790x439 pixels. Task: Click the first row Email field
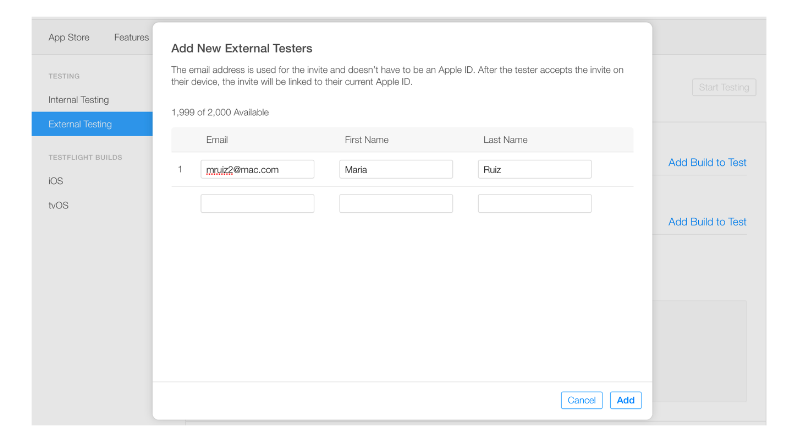tap(257, 169)
